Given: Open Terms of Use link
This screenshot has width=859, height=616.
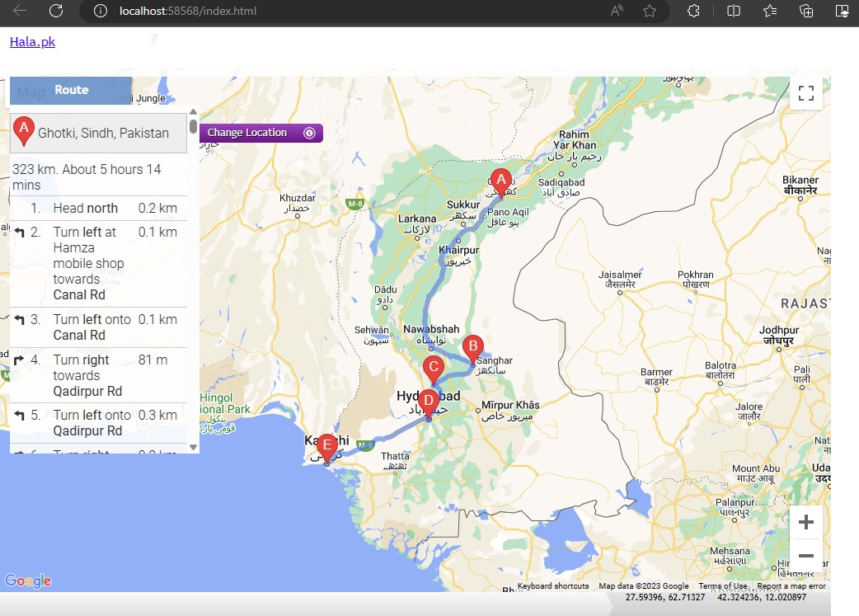Looking at the screenshot, I should pos(723,585).
